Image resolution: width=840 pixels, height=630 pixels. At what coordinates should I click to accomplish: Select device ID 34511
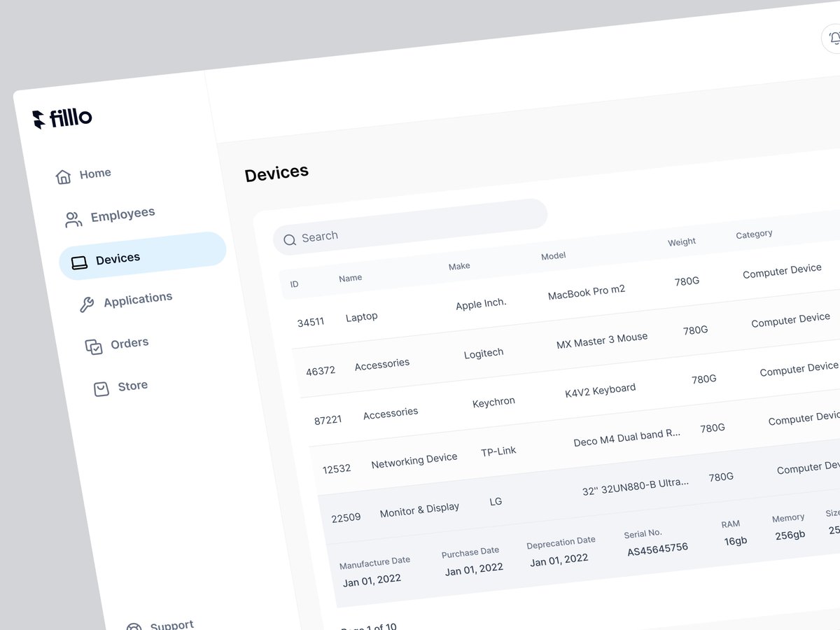(x=311, y=322)
